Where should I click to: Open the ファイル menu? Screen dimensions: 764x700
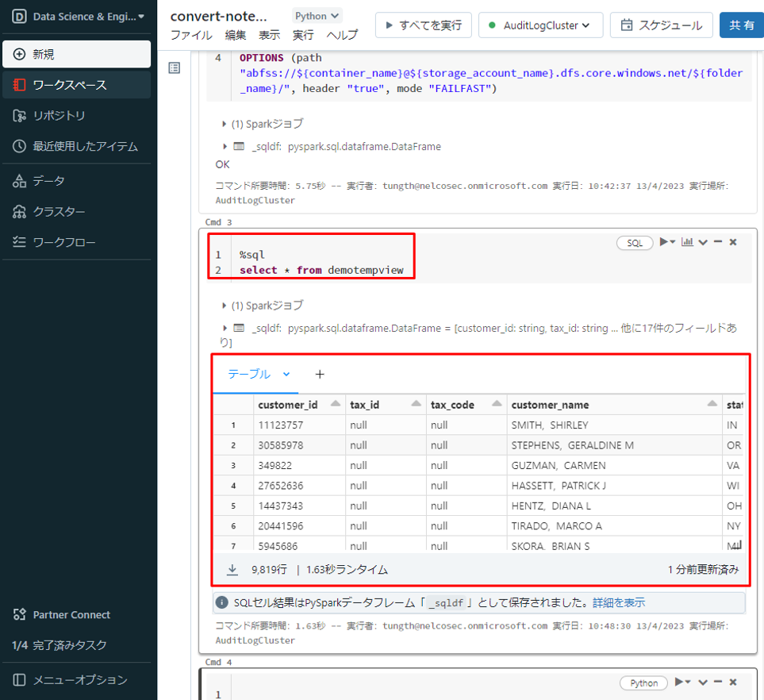coord(191,35)
